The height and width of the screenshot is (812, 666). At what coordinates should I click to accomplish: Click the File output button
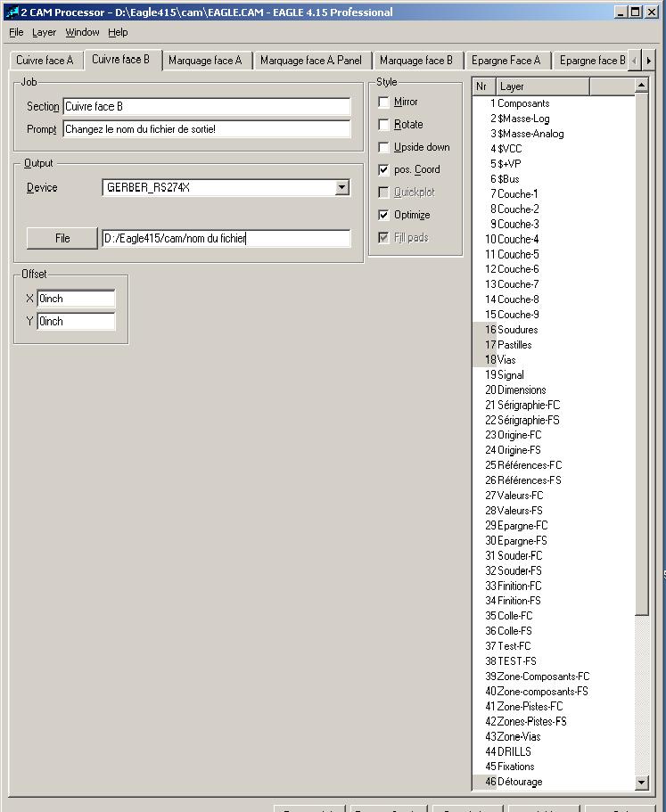click(x=62, y=238)
